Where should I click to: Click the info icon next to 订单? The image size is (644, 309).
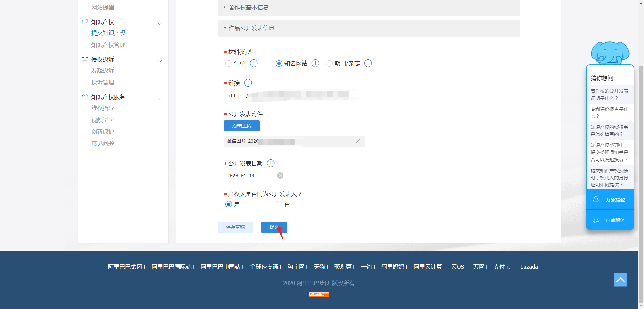click(x=254, y=63)
